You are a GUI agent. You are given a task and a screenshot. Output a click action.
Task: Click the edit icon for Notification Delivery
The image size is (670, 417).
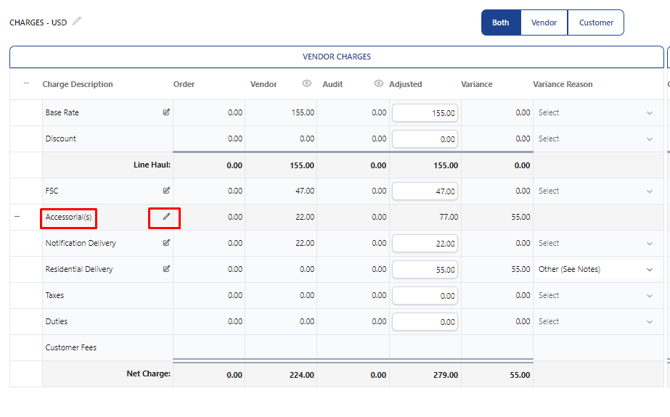point(166,243)
